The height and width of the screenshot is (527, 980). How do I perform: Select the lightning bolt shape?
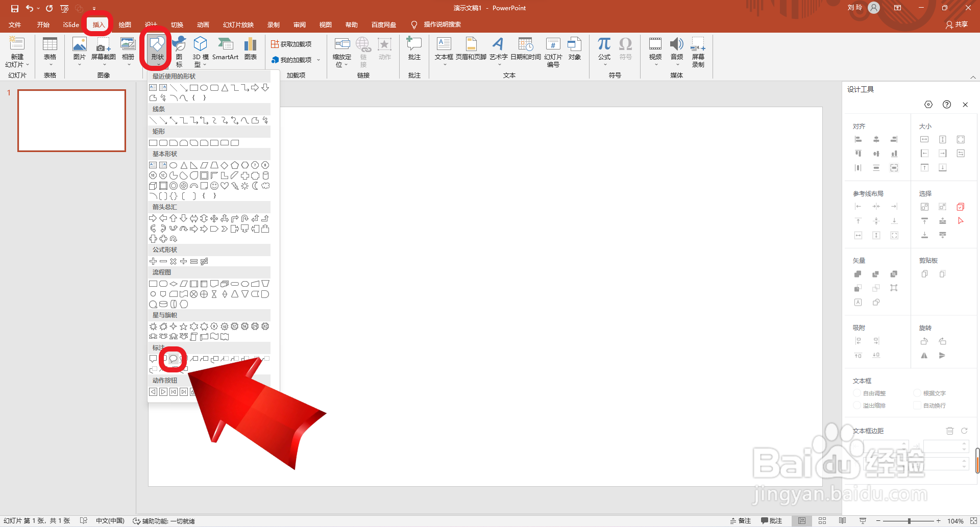[x=235, y=186]
